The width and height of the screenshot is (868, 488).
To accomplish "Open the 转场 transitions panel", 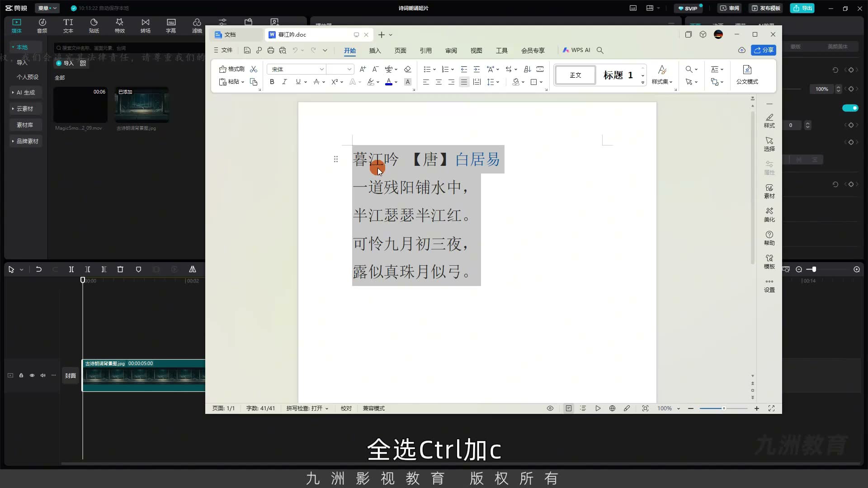I will pos(145,26).
